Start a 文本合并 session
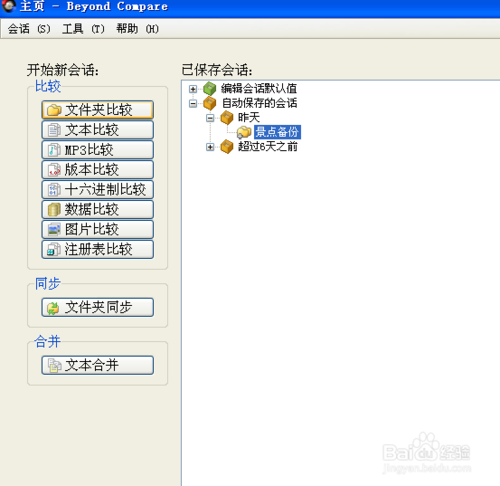 pos(98,365)
